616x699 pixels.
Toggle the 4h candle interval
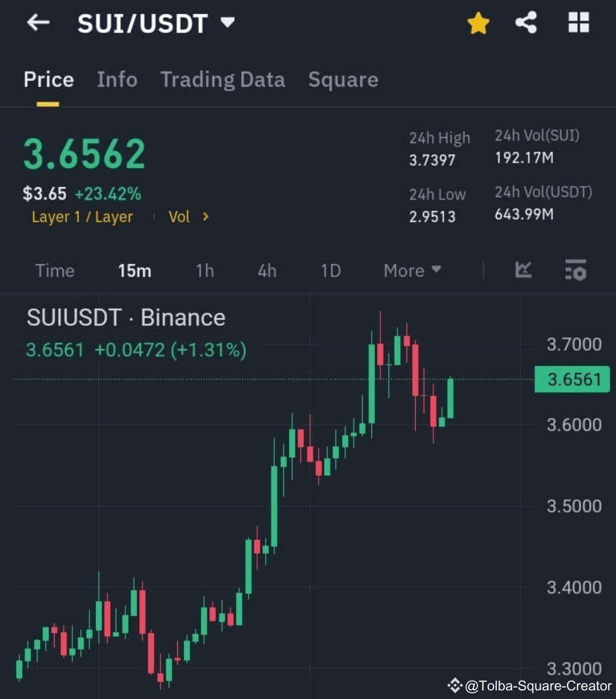pyautogui.click(x=266, y=271)
